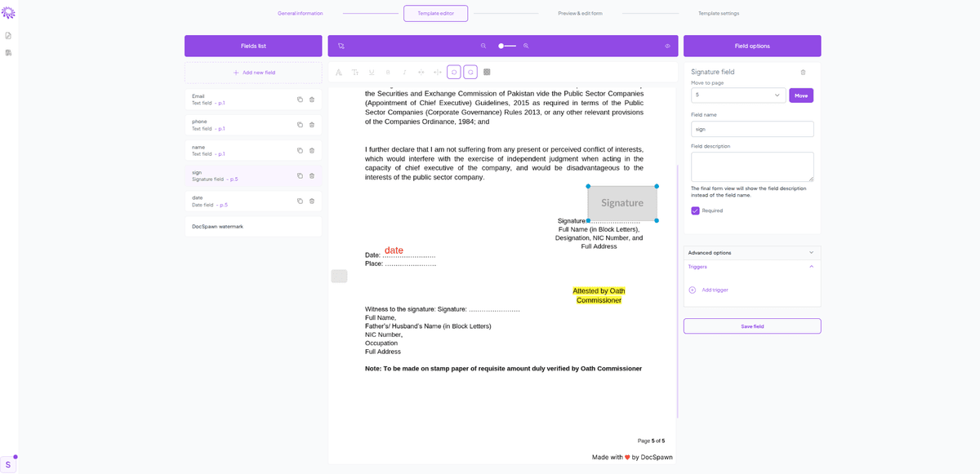Image resolution: width=980 pixels, height=474 pixels.
Task: Select the underline formatting icon
Action: point(371,72)
